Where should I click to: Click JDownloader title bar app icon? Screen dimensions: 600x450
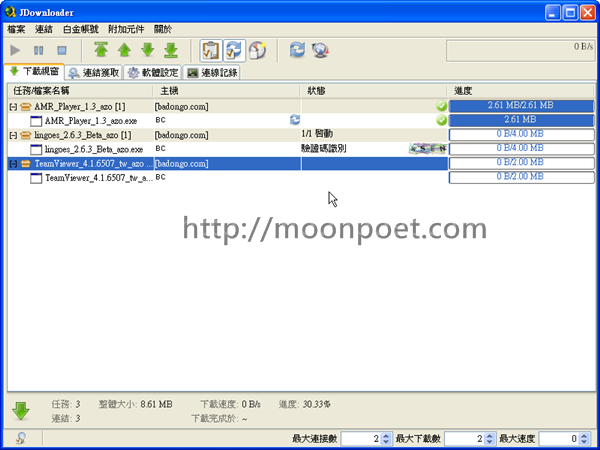click(10, 13)
